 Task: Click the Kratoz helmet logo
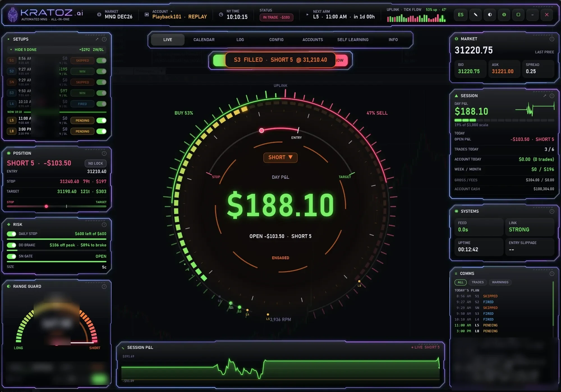(12, 15)
